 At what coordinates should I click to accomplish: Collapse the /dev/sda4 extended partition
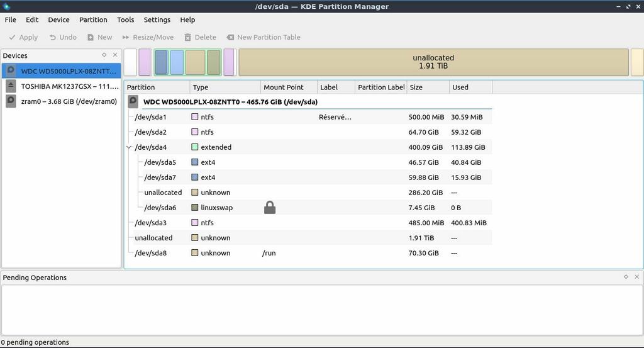[130, 147]
